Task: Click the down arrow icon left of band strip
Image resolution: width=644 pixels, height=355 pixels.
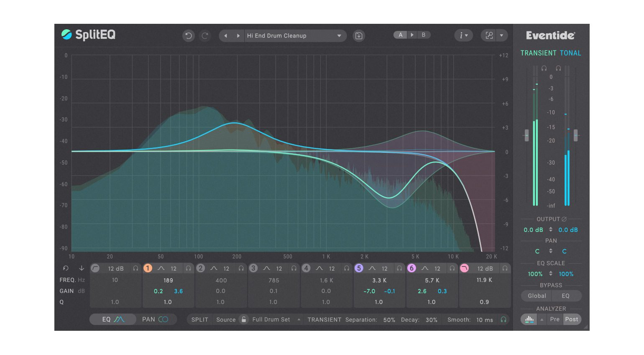Action: click(x=82, y=269)
